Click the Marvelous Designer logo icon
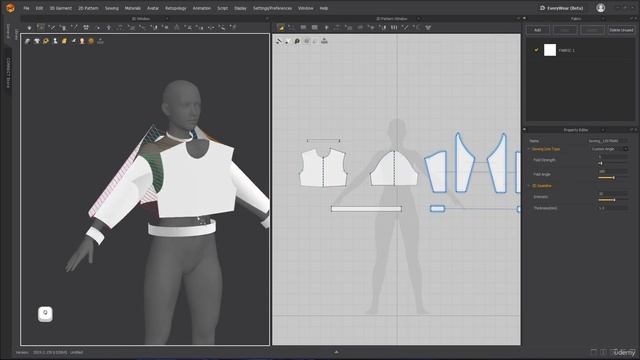The width and height of the screenshot is (640, 360). click(10, 8)
